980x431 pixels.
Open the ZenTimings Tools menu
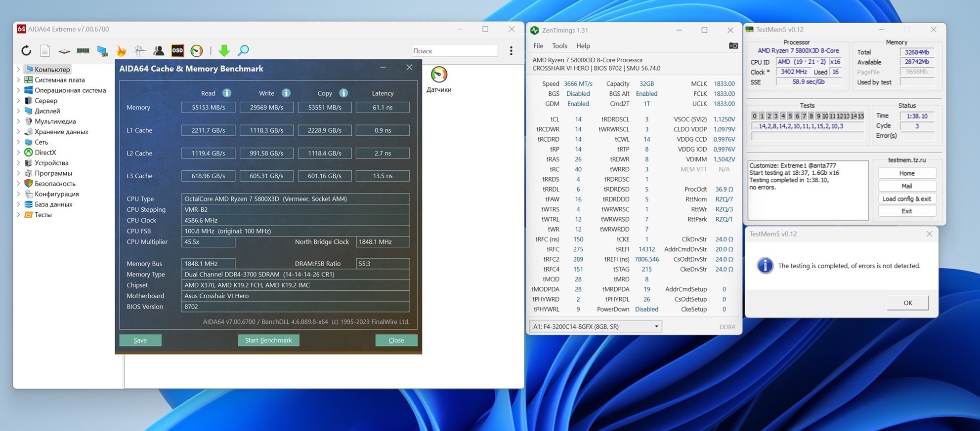click(559, 46)
